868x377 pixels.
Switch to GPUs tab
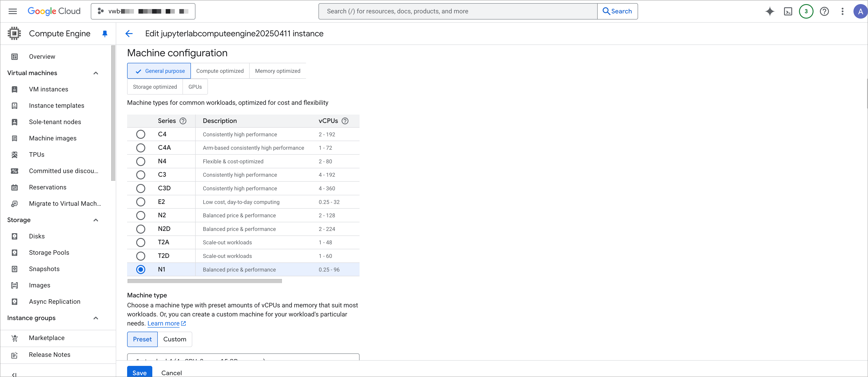pos(195,87)
